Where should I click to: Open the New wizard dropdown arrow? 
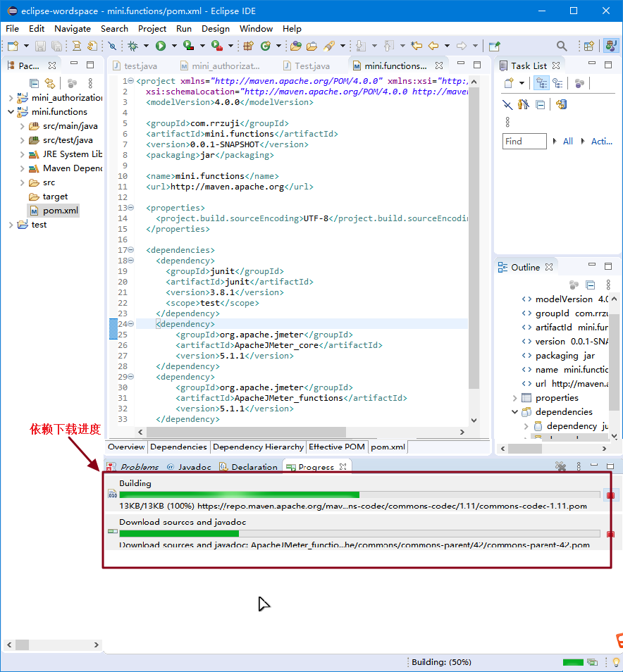click(26, 46)
